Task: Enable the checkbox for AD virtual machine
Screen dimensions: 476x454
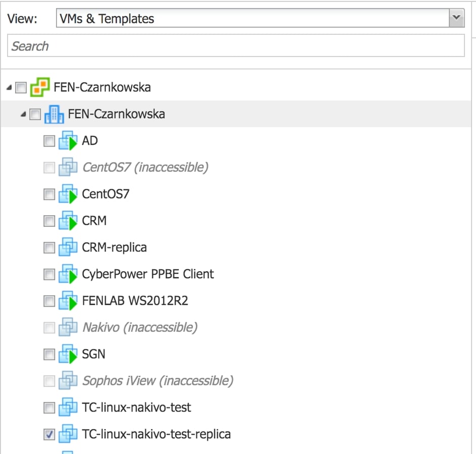Action: [49, 141]
